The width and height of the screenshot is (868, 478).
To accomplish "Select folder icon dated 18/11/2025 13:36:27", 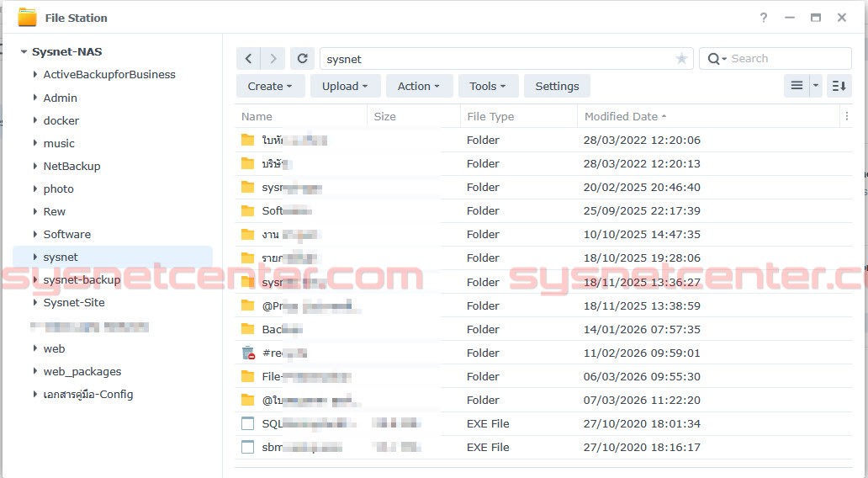I will [x=248, y=282].
